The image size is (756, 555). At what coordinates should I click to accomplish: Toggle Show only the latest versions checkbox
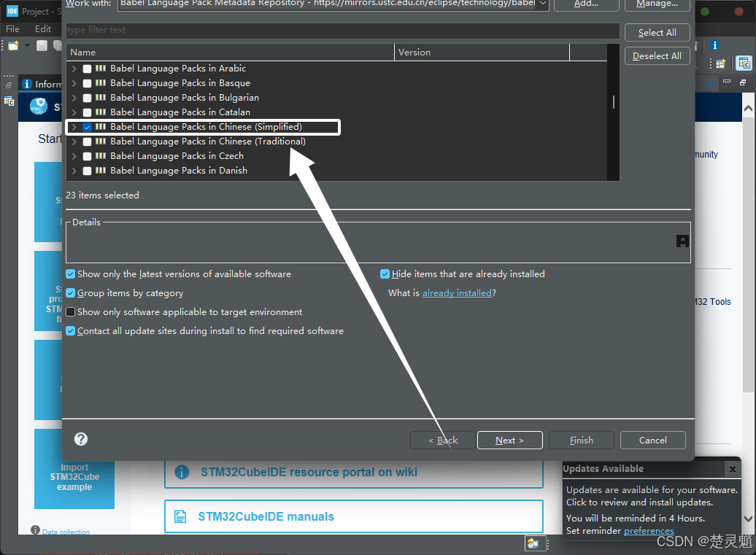(70, 274)
